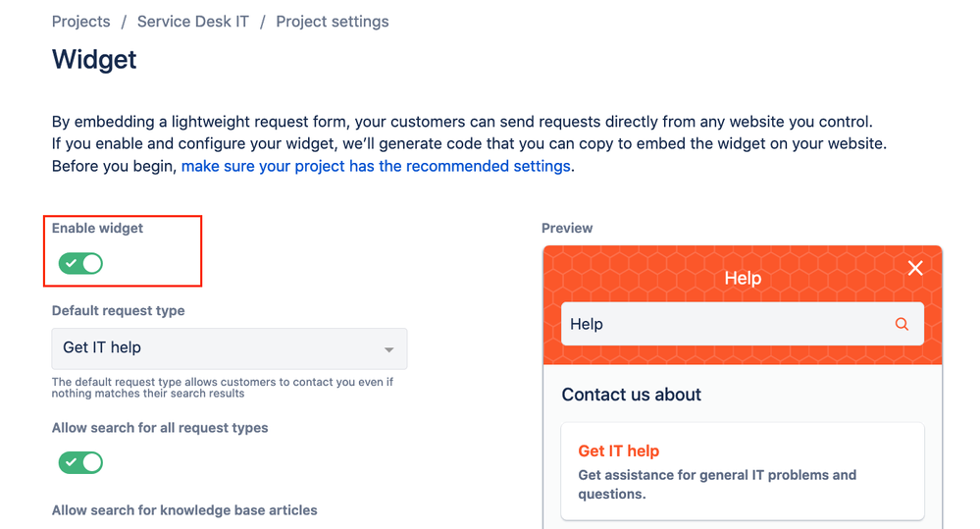Disable Allow search for all request types
Image resolution: width=980 pixels, height=529 pixels.
tap(81, 462)
